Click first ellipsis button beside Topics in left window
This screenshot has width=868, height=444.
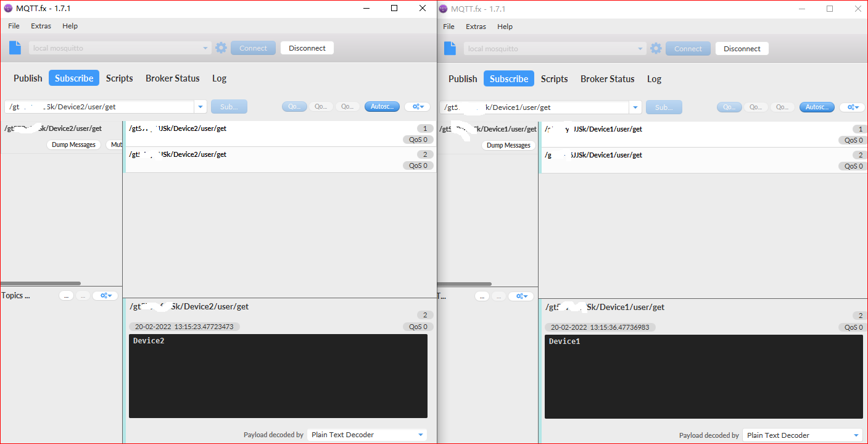pos(66,296)
